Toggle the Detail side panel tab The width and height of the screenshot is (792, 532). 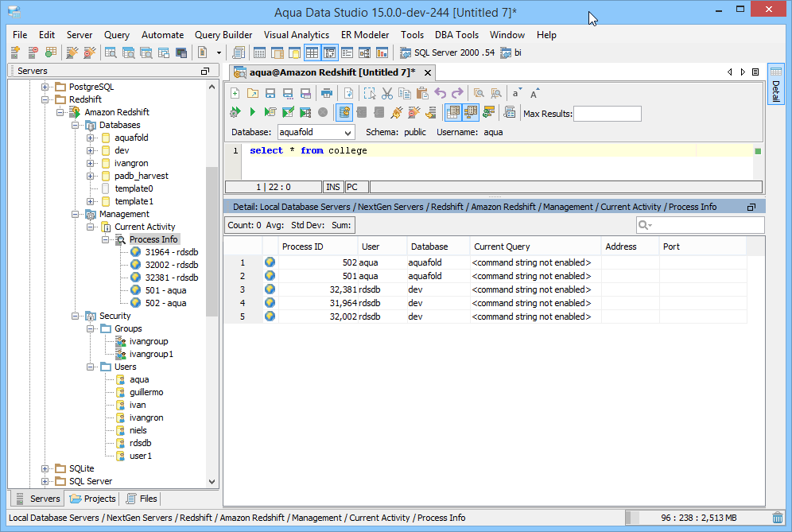pos(776,83)
